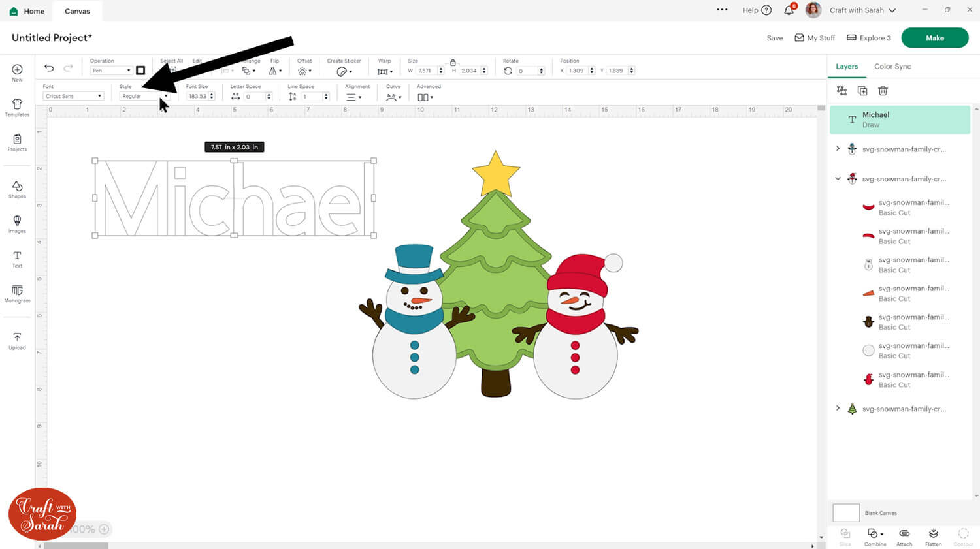Open the Combine dropdown
The width and height of the screenshot is (980, 549).
click(x=875, y=537)
